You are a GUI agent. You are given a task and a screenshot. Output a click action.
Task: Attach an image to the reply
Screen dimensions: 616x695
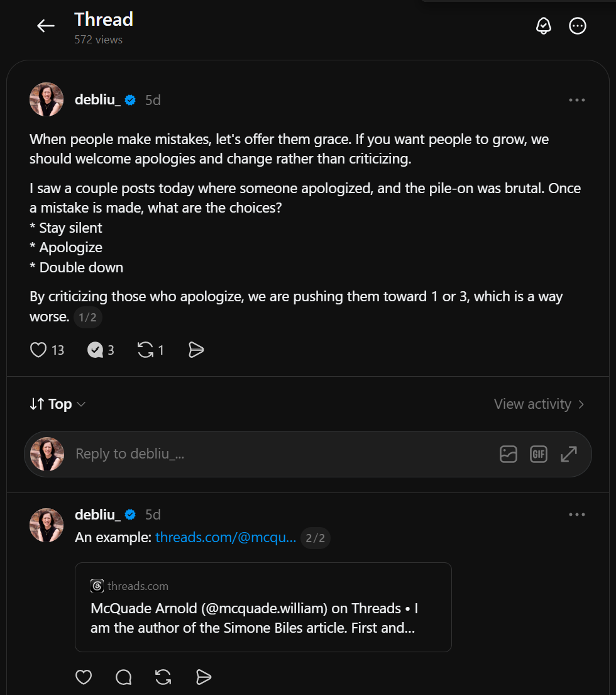coord(508,454)
